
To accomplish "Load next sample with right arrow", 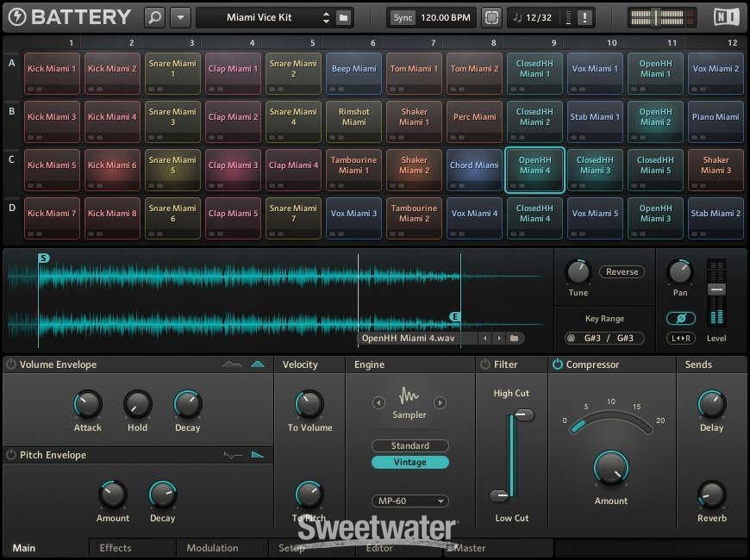I will pos(499,338).
